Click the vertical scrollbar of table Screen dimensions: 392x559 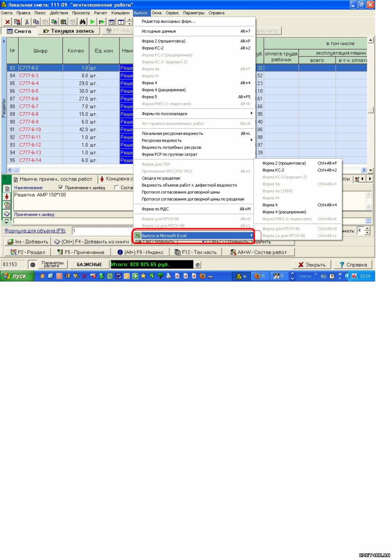370,105
